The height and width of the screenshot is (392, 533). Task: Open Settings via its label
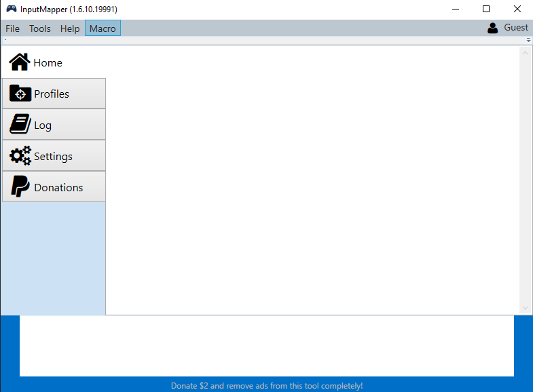(x=53, y=157)
